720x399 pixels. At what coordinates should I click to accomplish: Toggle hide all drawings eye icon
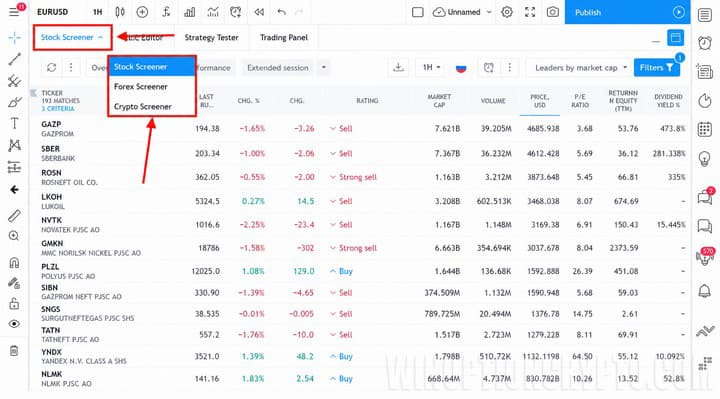coord(14,324)
